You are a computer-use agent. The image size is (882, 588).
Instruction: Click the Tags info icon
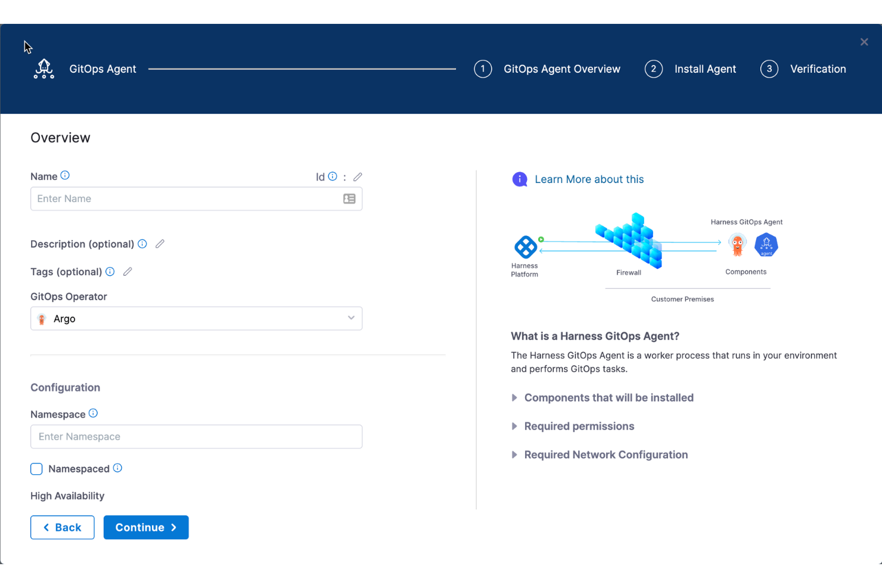[110, 272]
